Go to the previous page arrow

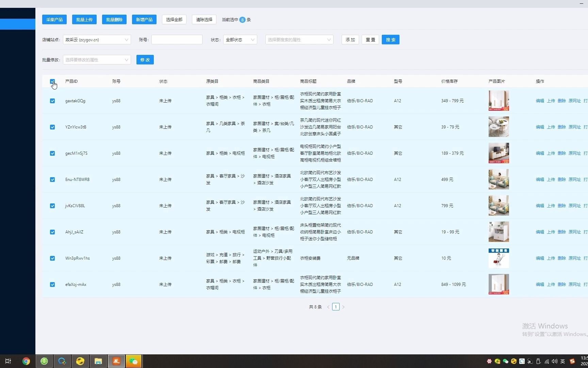[x=328, y=307]
